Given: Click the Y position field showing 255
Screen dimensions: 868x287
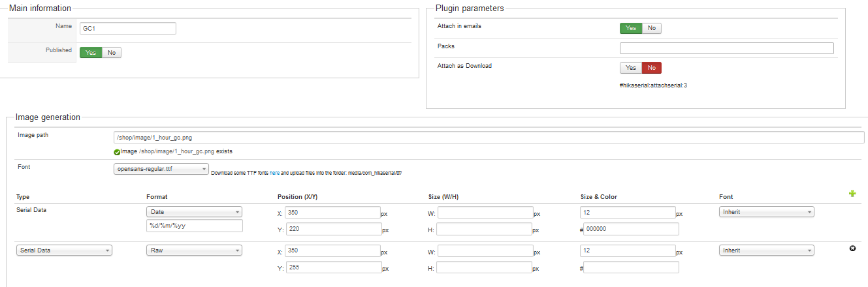Looking at the screenshot, I should click(x=333, y=267).
